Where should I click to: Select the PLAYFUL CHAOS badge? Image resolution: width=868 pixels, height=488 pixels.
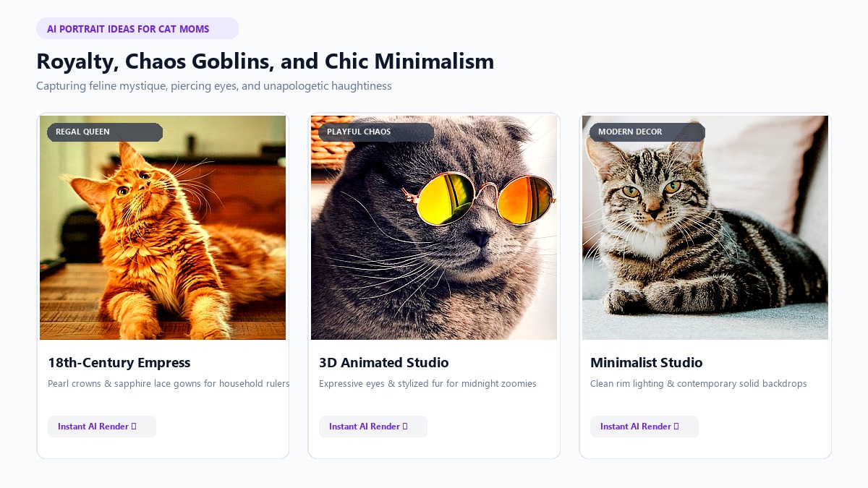coord(376,132)
